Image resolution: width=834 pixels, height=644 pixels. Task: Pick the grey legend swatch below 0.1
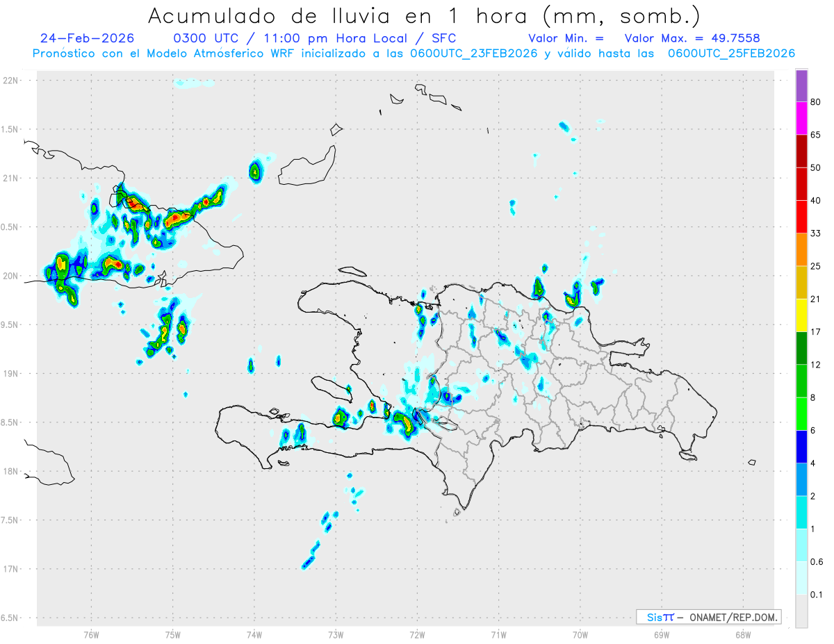801,611
